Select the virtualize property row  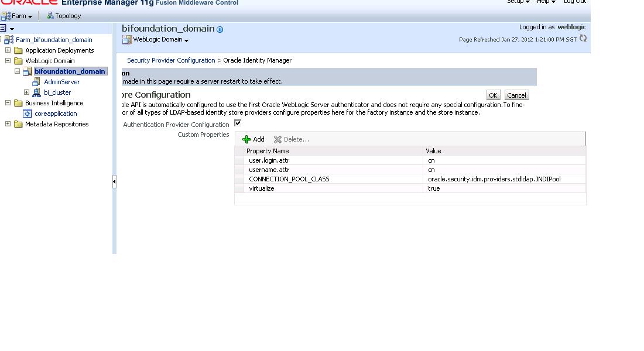coord(410,189)
